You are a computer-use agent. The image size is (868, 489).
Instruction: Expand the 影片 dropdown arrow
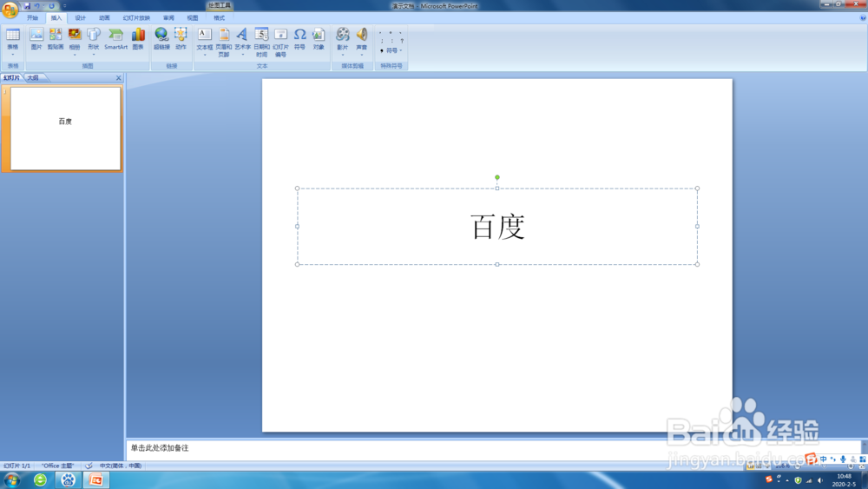tap(343, 55)
